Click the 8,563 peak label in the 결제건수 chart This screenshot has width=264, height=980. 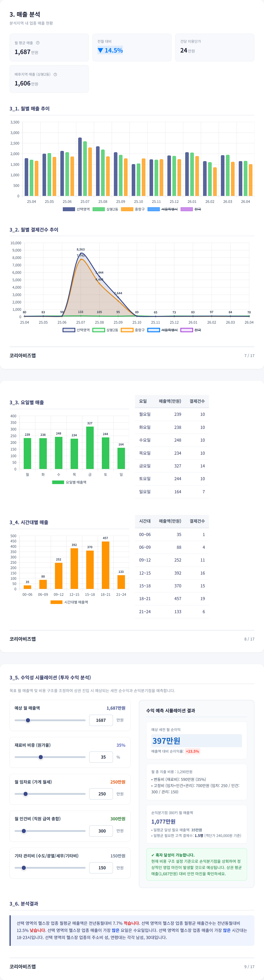[81, 250]
